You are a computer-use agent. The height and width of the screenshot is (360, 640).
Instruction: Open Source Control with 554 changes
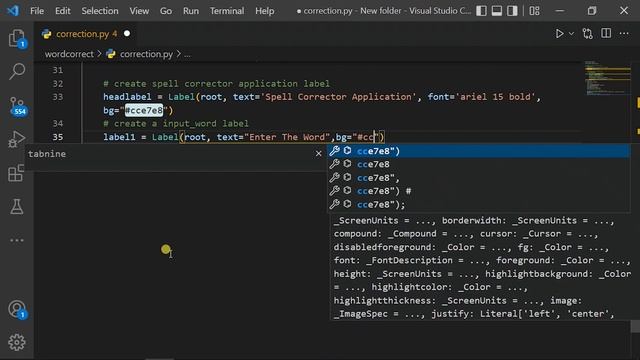17,106
